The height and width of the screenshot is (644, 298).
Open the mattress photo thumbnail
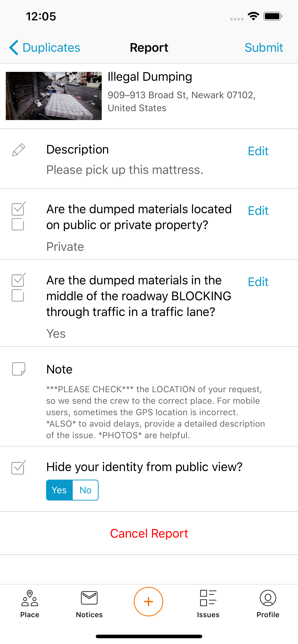pos(54,96)
